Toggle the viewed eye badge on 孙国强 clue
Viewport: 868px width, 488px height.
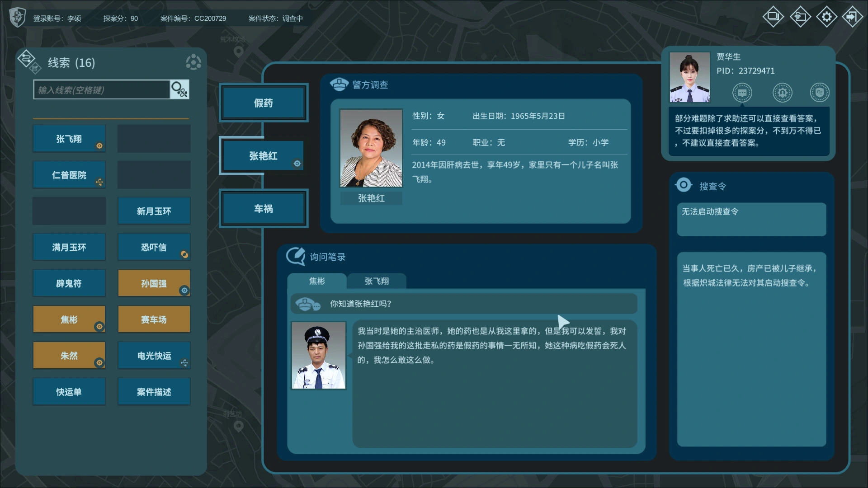click(x=184, y=291)
